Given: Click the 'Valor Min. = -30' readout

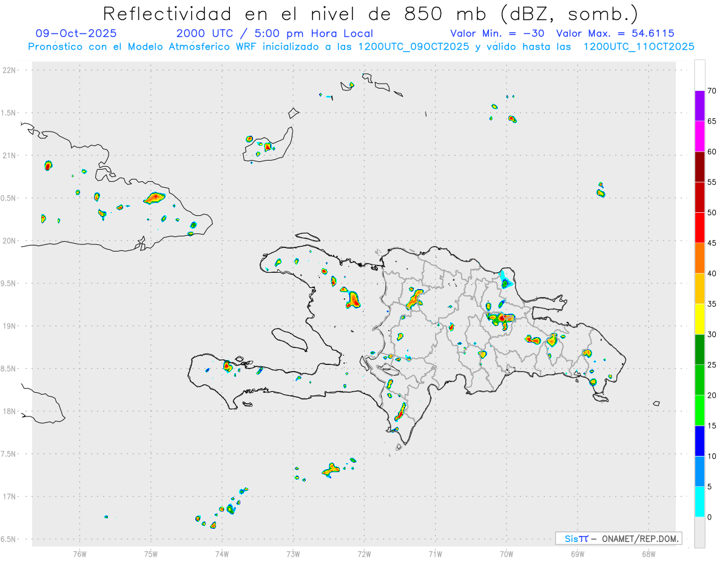Looking at the screenshot, I should pos(497,33).
